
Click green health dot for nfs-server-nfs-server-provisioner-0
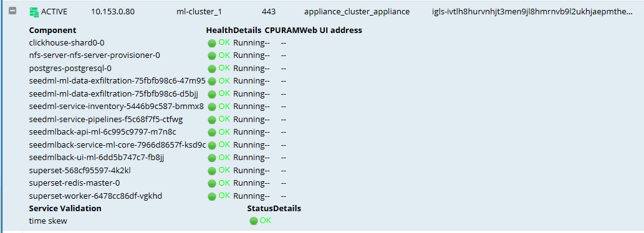(x=212, y=56)
